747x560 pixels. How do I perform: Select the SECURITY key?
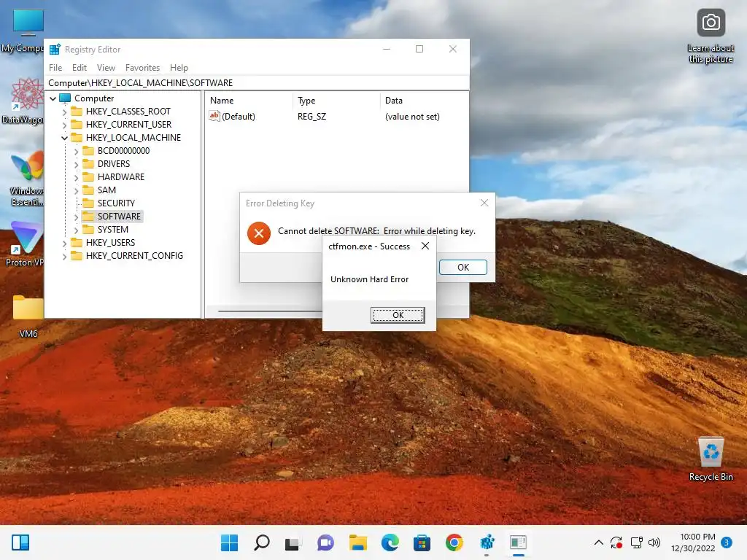click(116, 203)
